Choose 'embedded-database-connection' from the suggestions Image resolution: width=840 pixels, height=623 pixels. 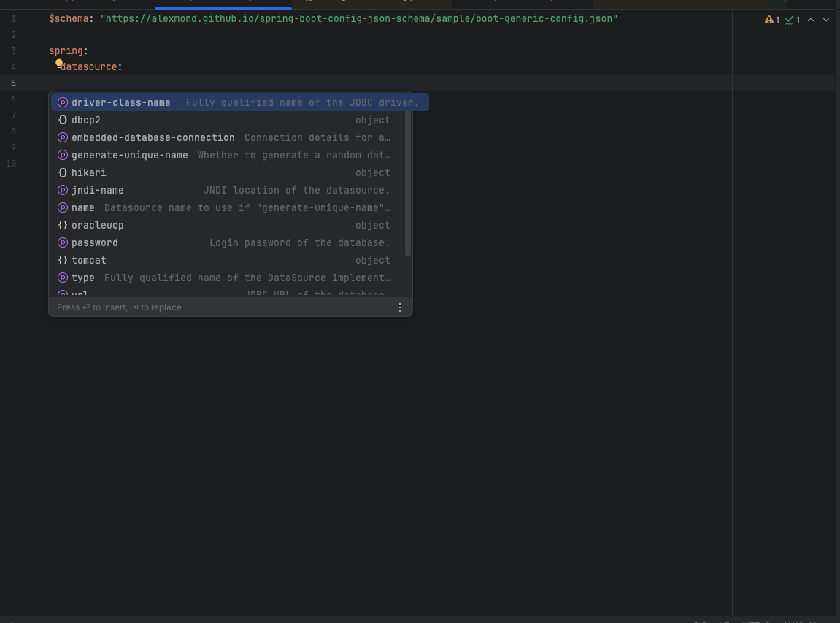(x=153, y=137)
